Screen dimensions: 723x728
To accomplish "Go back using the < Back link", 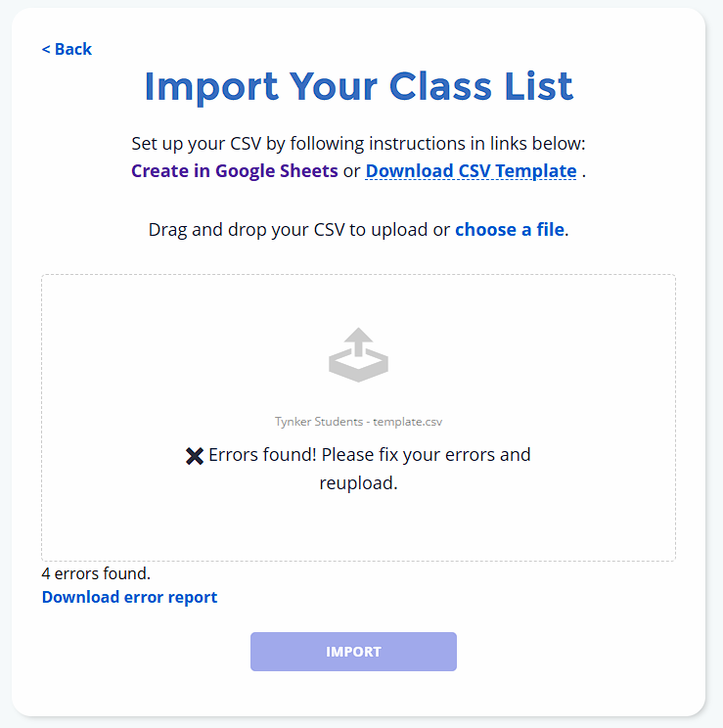I will pos(67,49).
